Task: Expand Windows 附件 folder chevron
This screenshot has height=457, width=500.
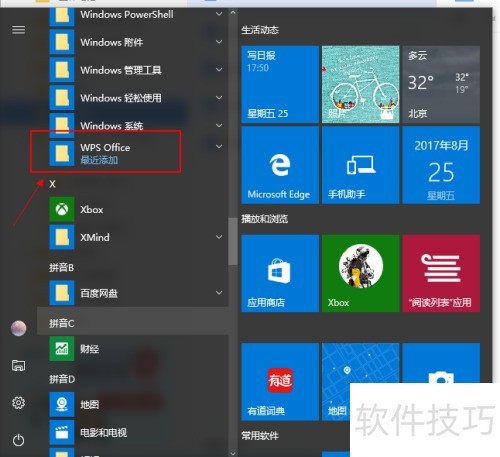Action: (x=219, y=42)
